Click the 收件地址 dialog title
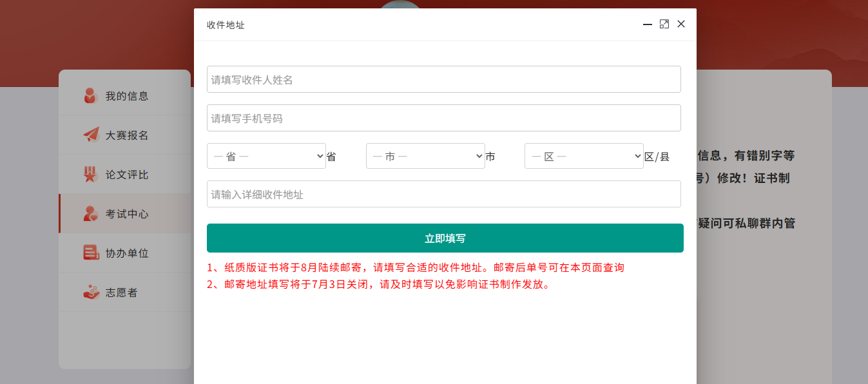Screen dimensions: 868x384 226,25
